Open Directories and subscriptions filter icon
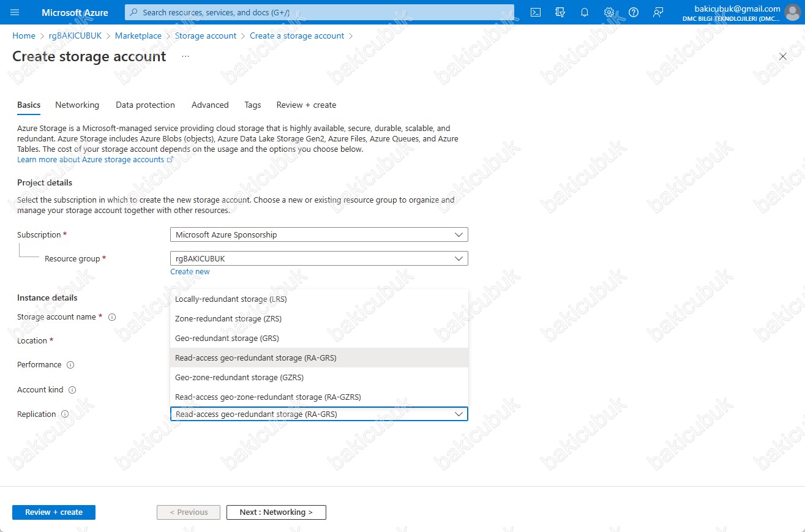The image size is (805, 532). click(x=560, y=12)
